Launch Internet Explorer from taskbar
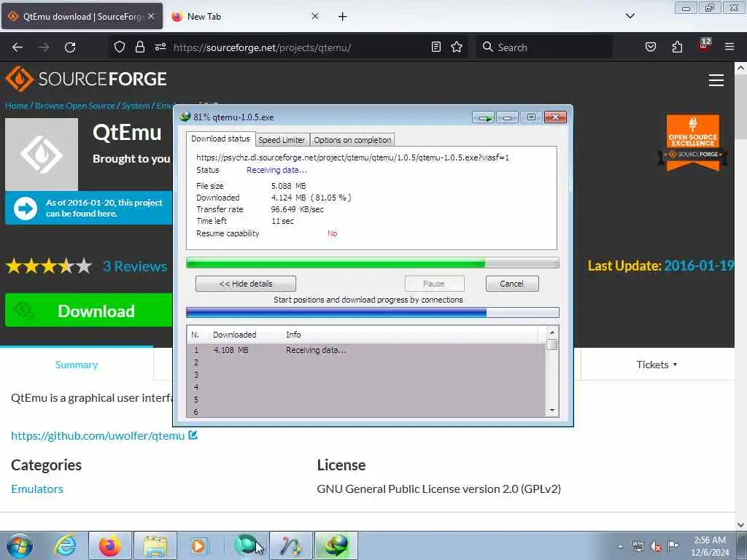This screenshot has width=747, height=560. [65, 545]
